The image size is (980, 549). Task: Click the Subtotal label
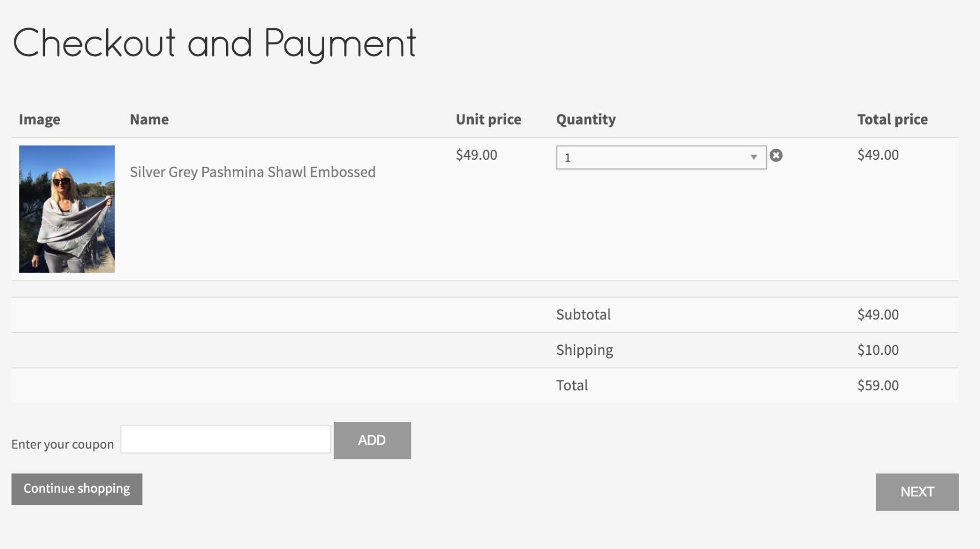(x=583, y=315)
